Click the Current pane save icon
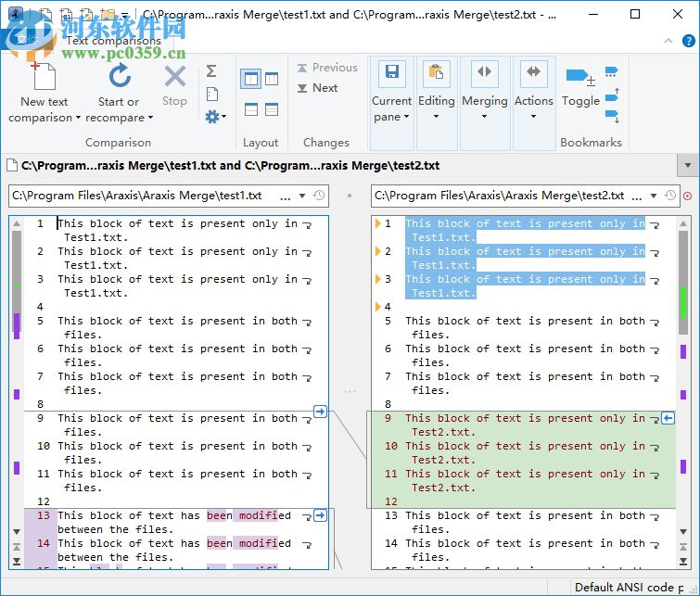This screenshot has height=596, width=700. coord(391,73)
